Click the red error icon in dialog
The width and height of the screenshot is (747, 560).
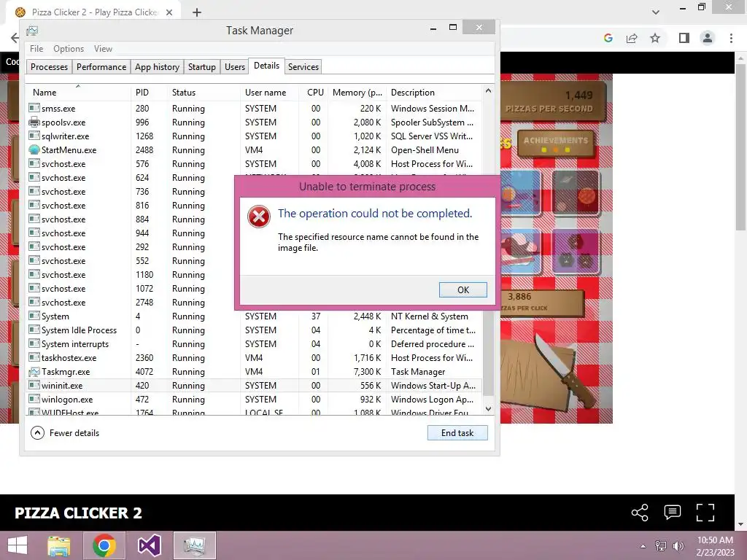click(x=259, y=217)
